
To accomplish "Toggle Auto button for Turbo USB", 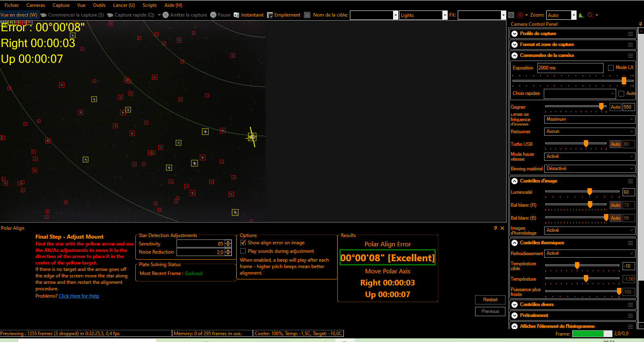I will click(x=615, y=144).
